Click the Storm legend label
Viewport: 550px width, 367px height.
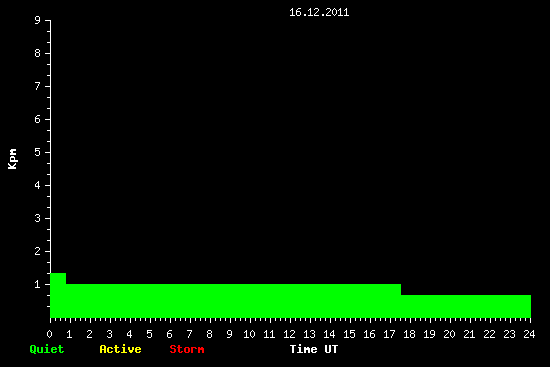pyautogui.click(x=187, y=349)
